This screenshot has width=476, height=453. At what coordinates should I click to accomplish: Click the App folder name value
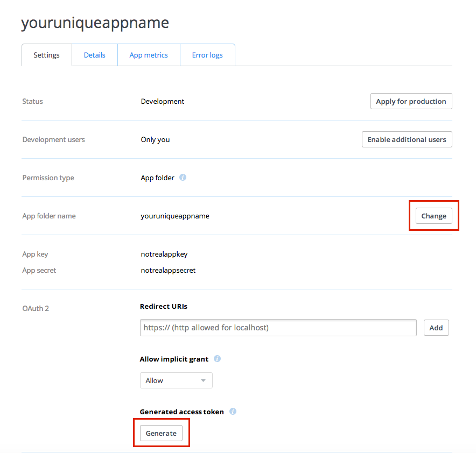175,216
